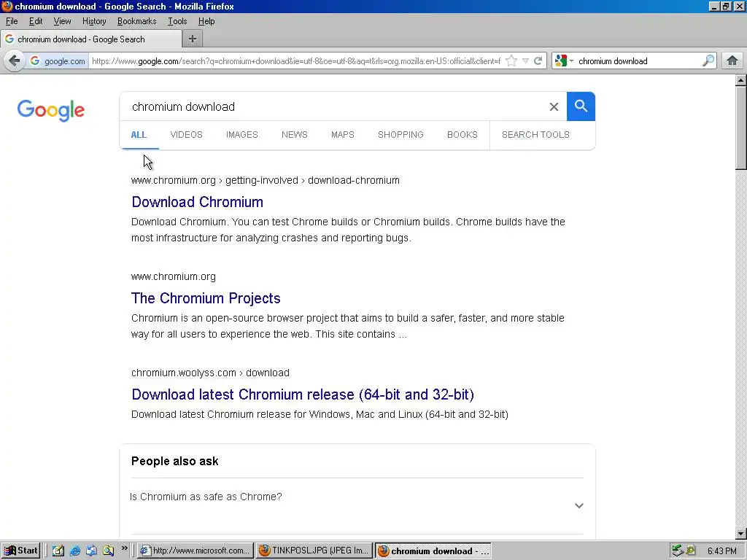The width and height of the screenshot is (747, 560).
Task: Click the 'People also ask' heading
Action: [x=175, y=461]
